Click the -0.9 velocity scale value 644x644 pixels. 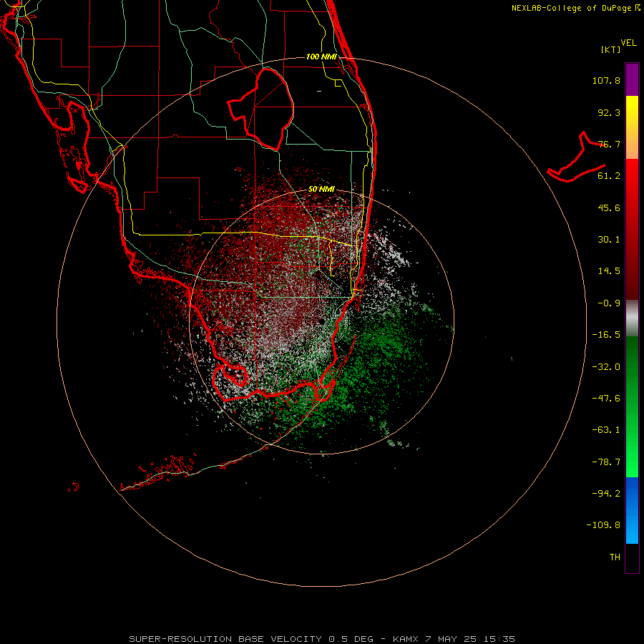(609, 303)
